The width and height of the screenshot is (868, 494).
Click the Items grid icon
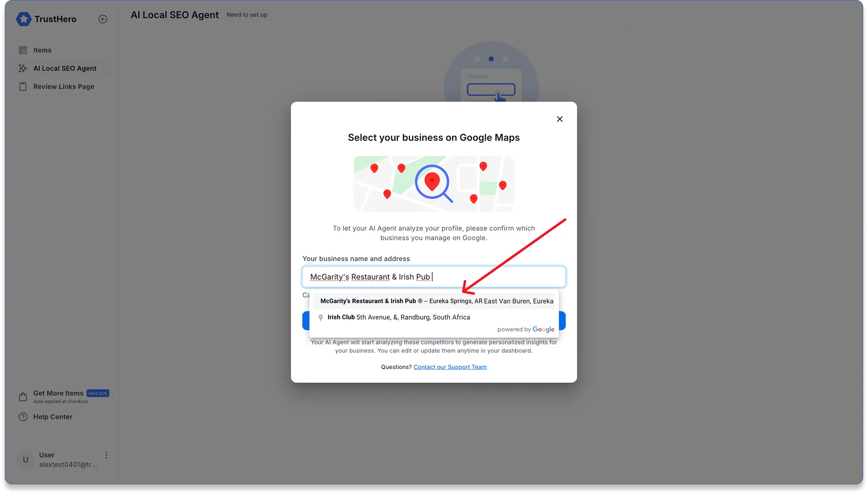23,50
